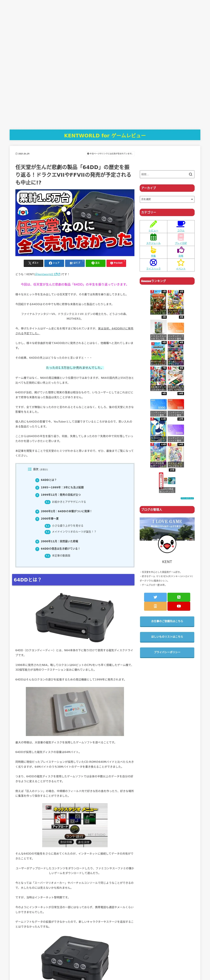This screenshot has height=980, width=210.
Task: Jump to TOC entry 2000年11月：突然届いた悲報
Action: pyautogui.click(x=60, y=541)
